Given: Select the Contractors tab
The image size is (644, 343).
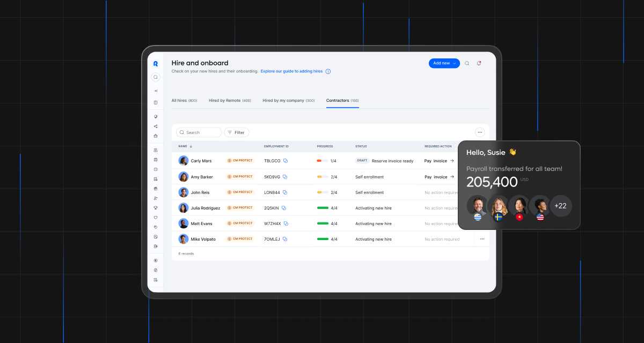Looking at the screenshot, I should pyautogui.click(x=342, y=100).
